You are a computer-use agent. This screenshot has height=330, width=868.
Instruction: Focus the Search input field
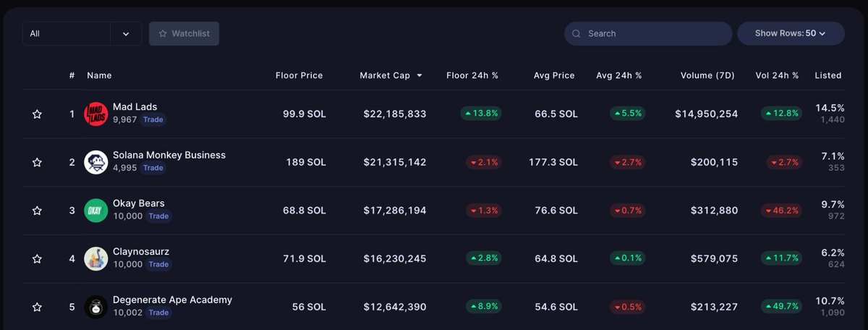tap(648, 33)
